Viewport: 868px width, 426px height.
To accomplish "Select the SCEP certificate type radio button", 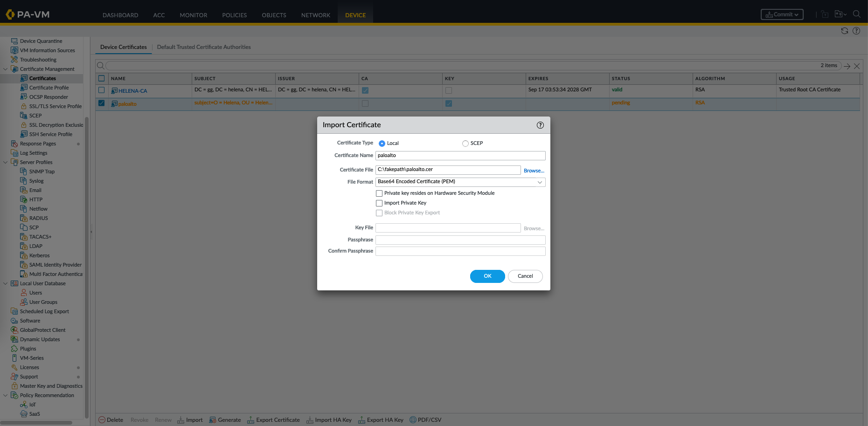I will click(x=465, y=144).
